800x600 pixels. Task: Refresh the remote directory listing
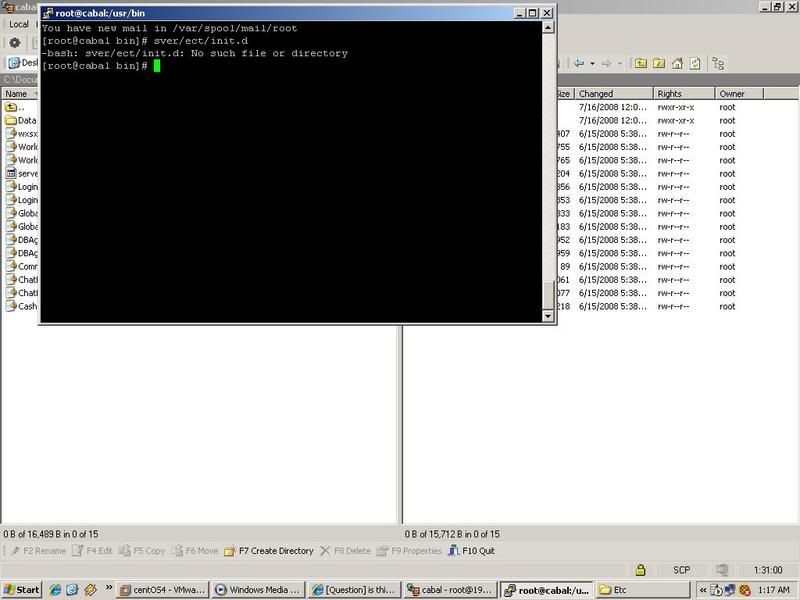point(695,63)
